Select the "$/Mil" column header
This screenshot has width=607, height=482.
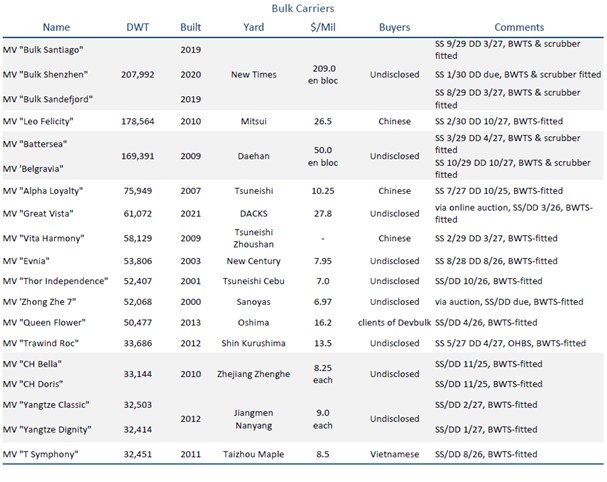point(322,27)
